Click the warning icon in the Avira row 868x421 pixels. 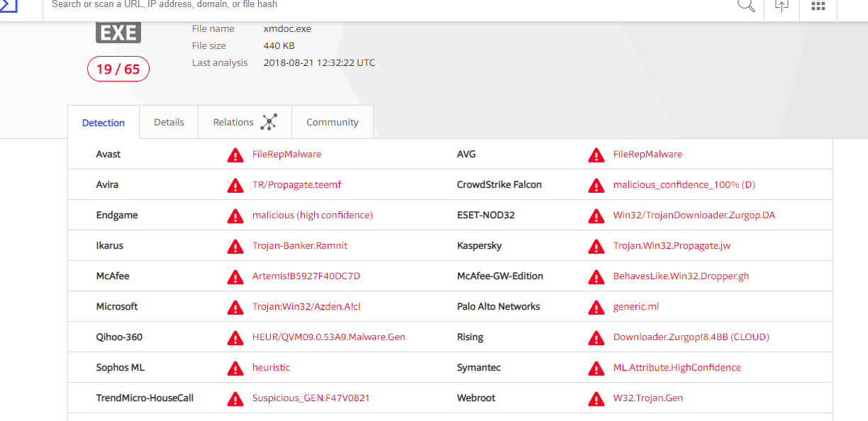click(235, 185)
